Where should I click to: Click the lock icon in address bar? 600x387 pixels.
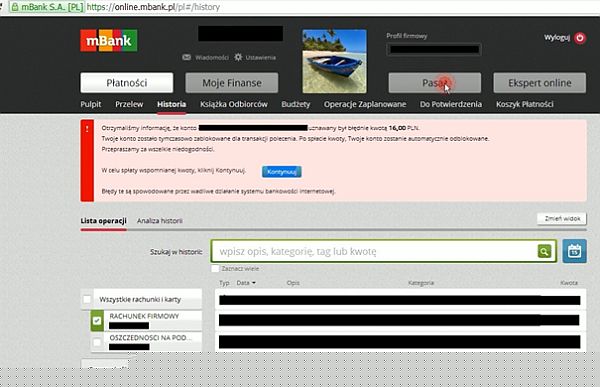point(15,7)
